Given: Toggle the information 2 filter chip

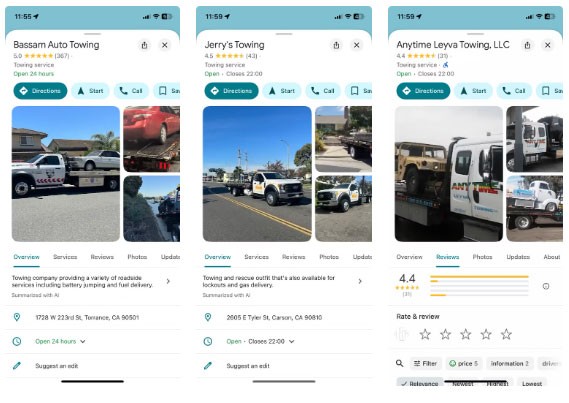Looking at the screenshot, I should pyautogui.click(x=509, y=363).
